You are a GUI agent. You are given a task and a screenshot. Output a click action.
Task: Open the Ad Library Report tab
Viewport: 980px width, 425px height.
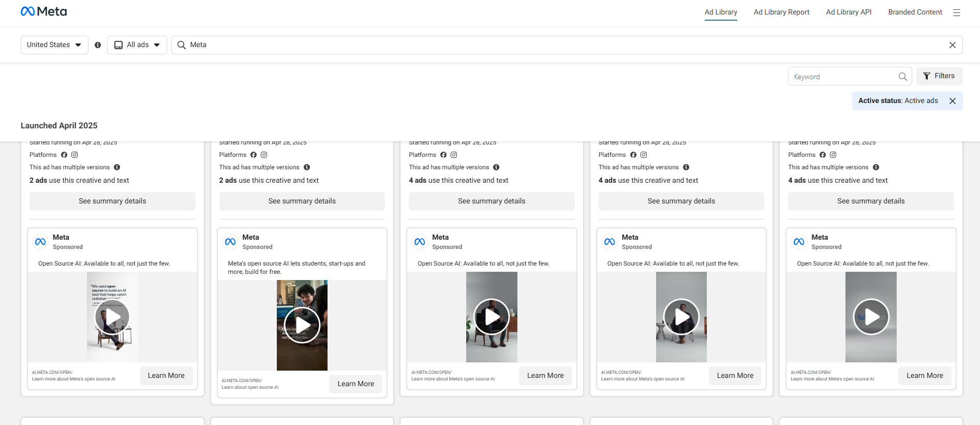point(781,12)
